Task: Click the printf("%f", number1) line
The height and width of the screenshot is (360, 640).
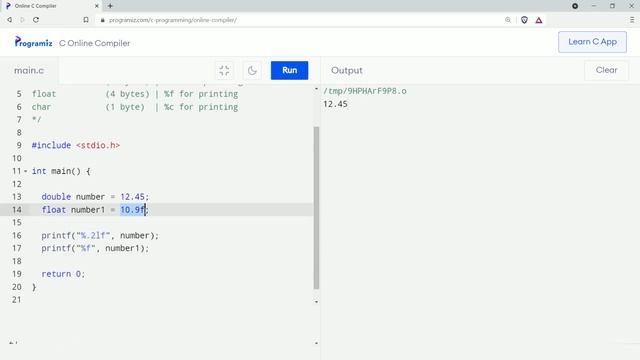Action: coord(95,248)
